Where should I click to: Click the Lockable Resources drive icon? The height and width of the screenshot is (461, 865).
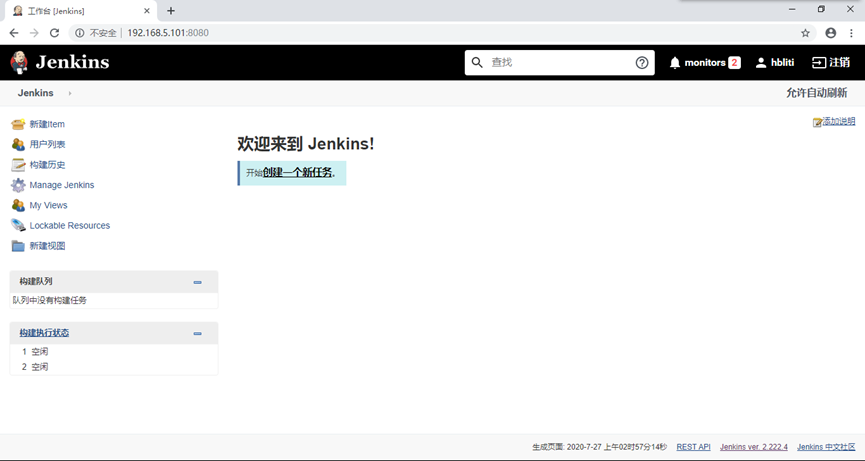(18, 225)
